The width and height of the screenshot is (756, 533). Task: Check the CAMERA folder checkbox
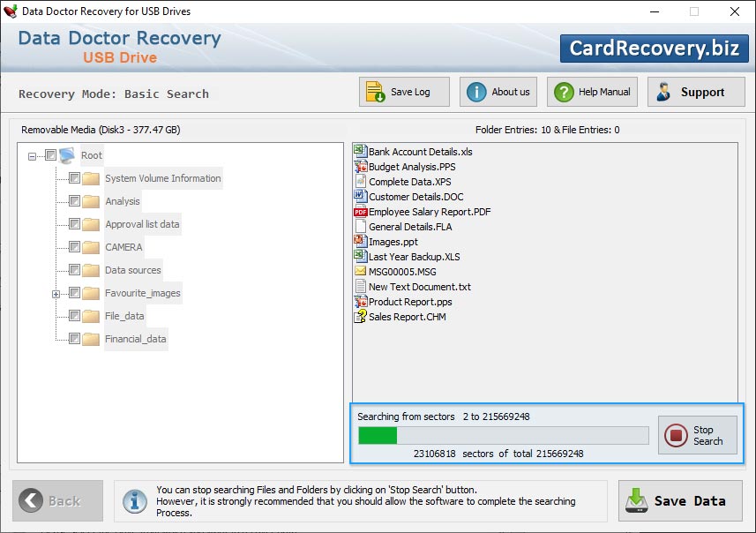(x=74, y=247)
